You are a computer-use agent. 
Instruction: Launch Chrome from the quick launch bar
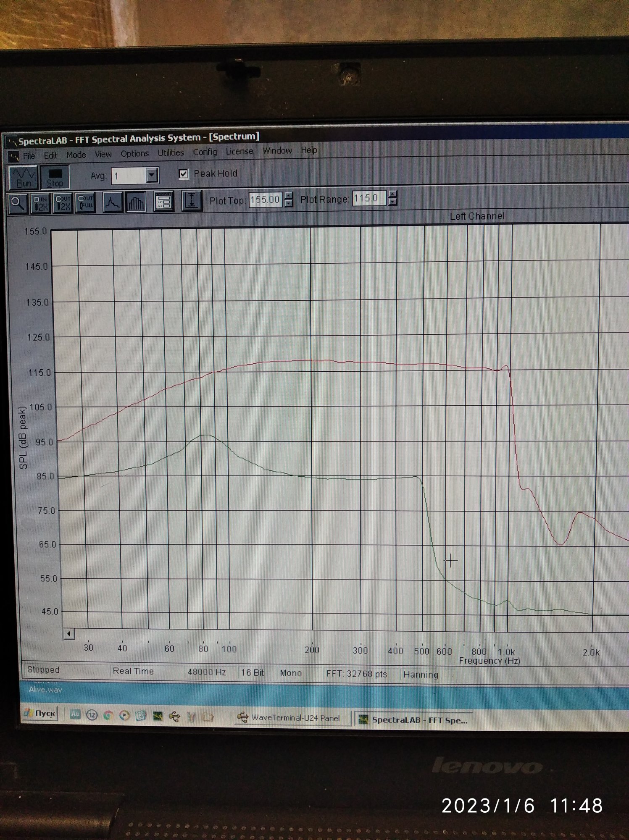tap(108, 715)
